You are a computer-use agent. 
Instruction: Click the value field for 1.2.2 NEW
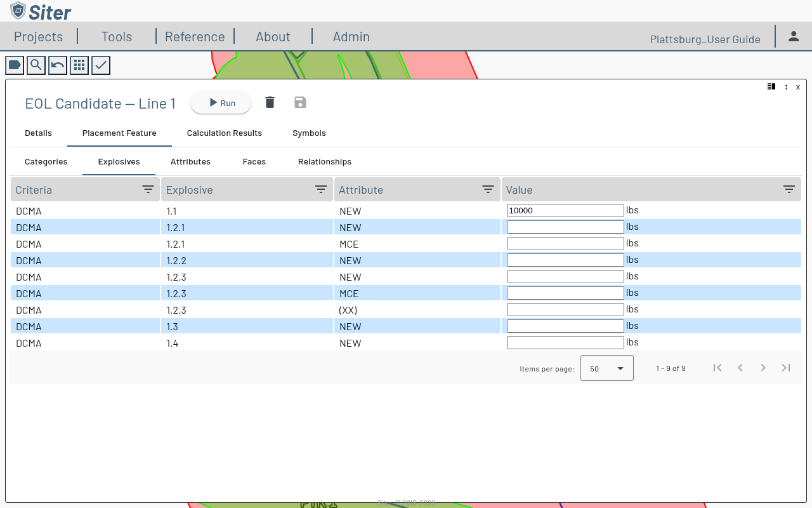(x=565, y=260)
